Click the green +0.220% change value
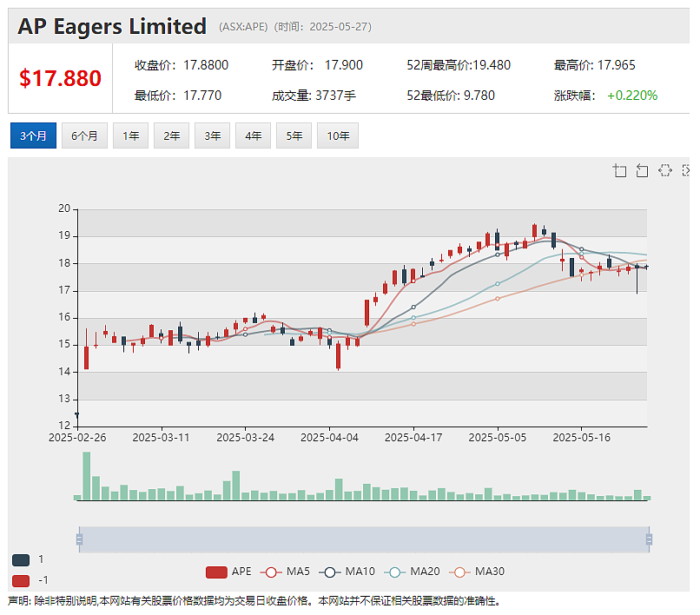 632,96
